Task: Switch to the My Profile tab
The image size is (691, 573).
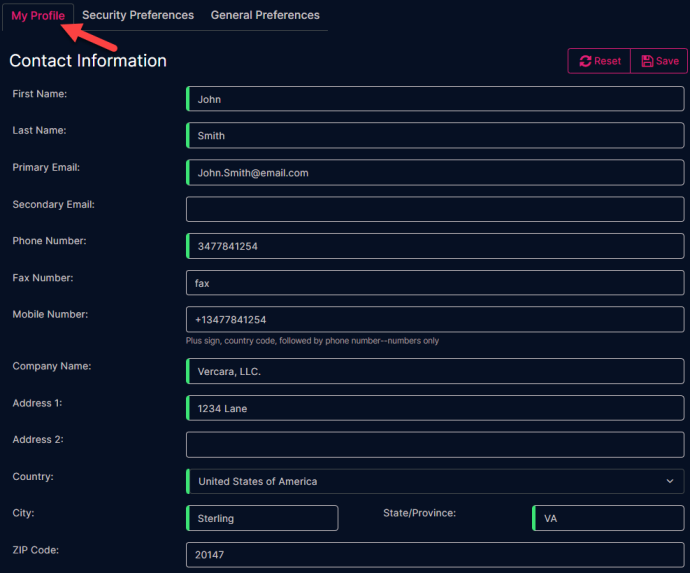Action: point(38,16)
